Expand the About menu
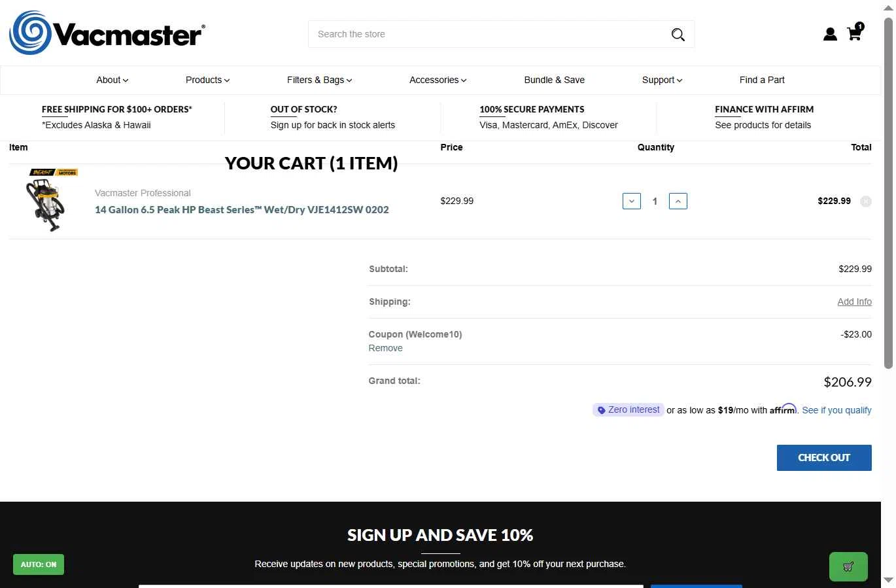This screenshot has width=896, height=588. click(x=112, y=80)
